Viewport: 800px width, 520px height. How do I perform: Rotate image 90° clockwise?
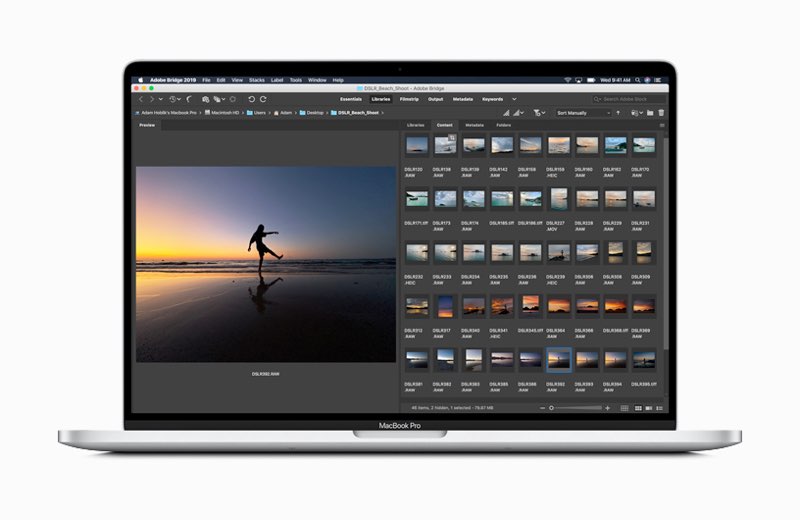pyautogui.click(x=263, y=99)
